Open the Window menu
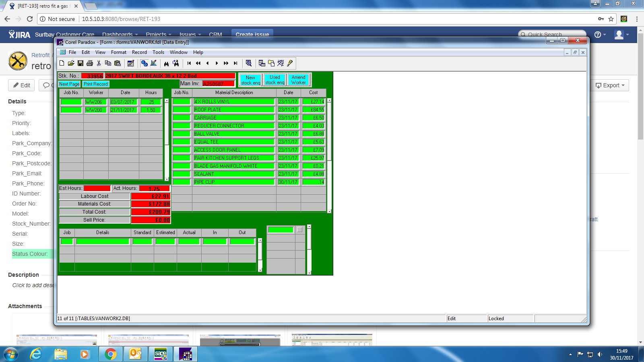Image resolution: width=644 pixels, height=362 pixels. click(179, 52)
